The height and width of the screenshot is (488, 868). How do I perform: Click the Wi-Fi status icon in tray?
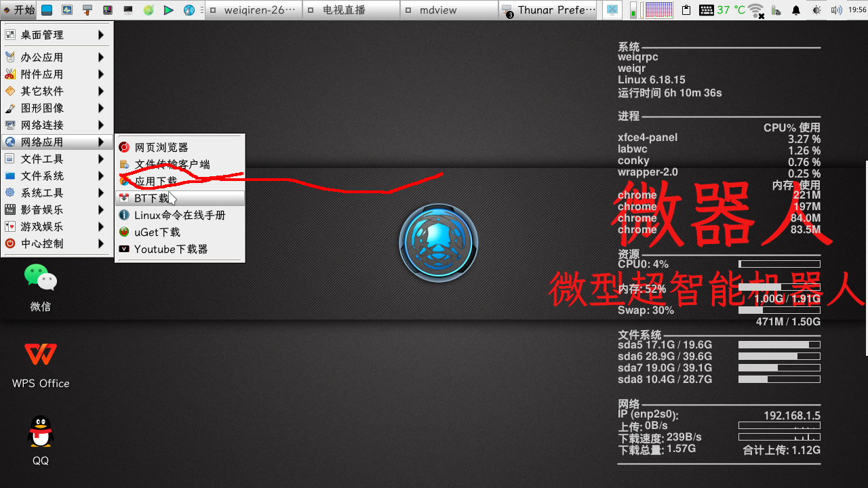755,9
